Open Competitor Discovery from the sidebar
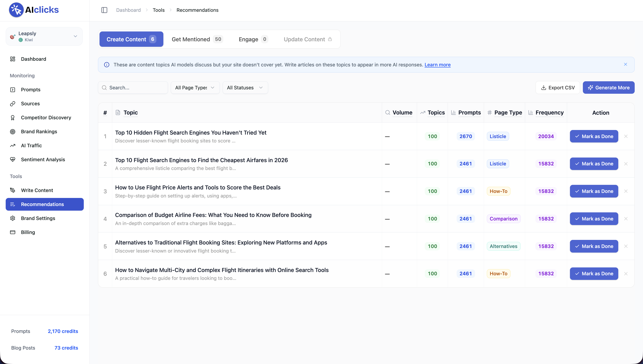This screenshot has width=643, height=364. pos(46,118)
